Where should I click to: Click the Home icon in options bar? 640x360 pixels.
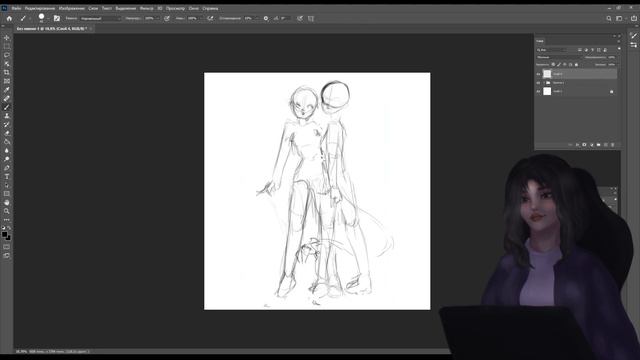click(x=9, y=18)
